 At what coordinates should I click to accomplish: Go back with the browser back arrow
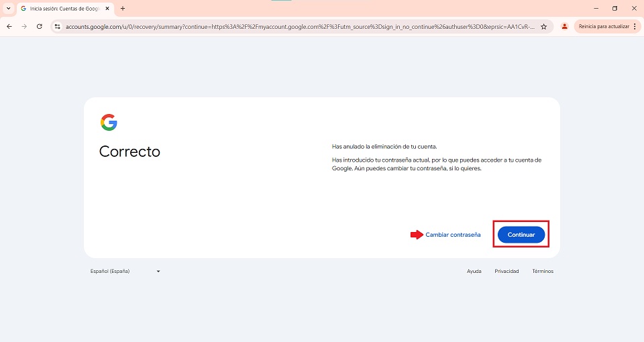[x=9, y=26]
